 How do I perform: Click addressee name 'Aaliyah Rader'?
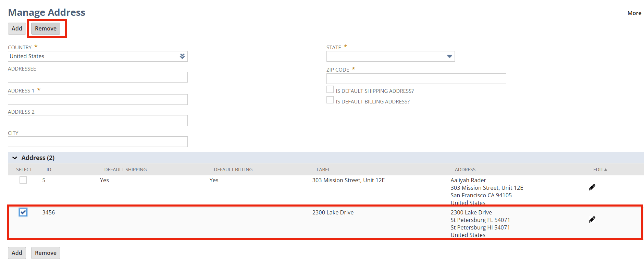[468, 180]
